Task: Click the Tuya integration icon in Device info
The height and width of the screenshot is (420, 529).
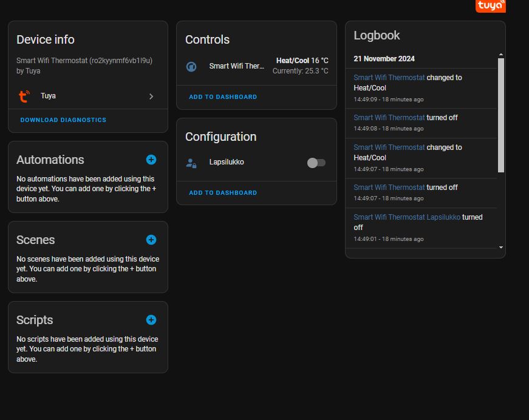Action: click(x=24, y=97)
